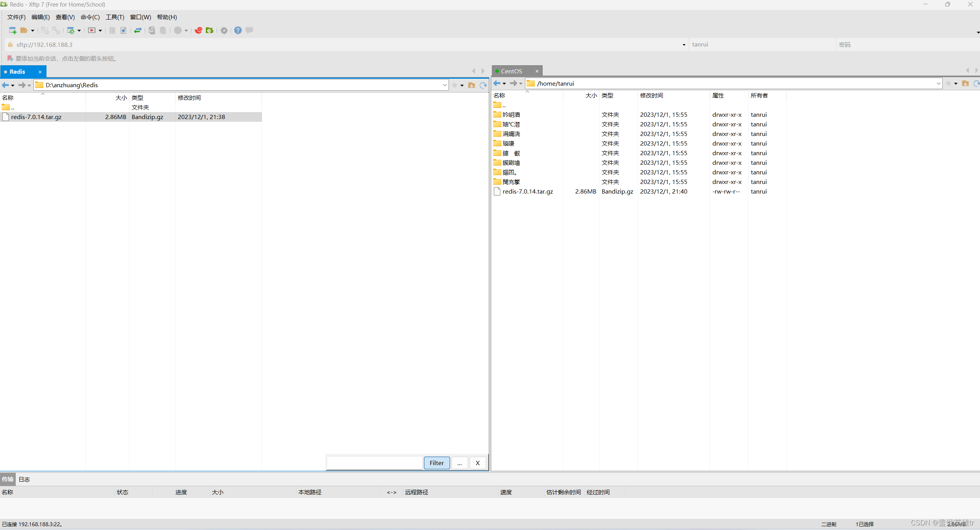Close the CentOS tab
980x530 pixels.
537,71
